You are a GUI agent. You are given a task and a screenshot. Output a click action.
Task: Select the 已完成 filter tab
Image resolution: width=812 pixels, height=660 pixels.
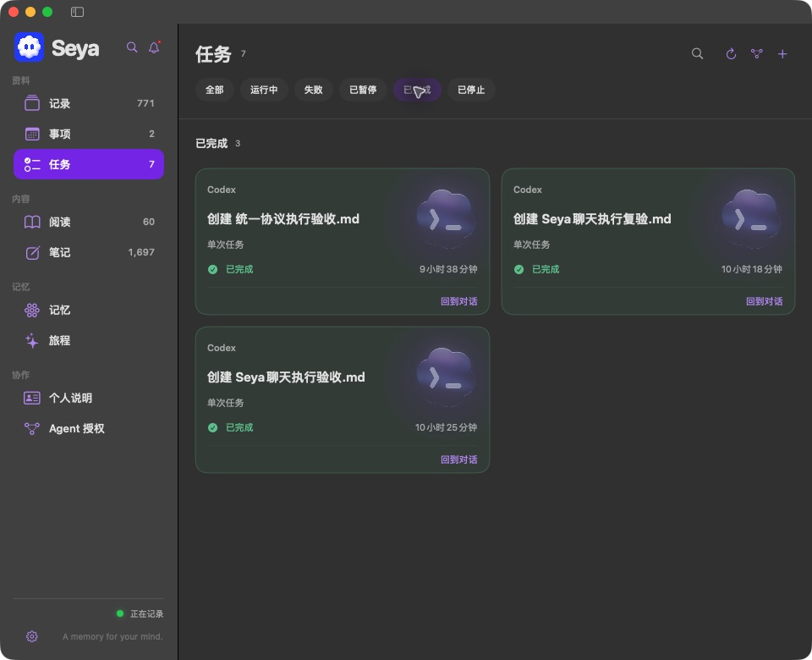tap(417, 90)
